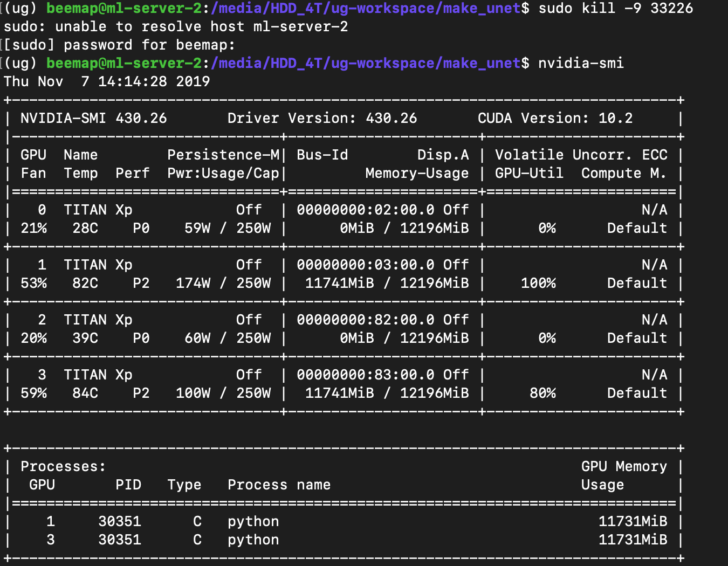Click the '80%' GPU utilization value

click(x=542, y=393)
